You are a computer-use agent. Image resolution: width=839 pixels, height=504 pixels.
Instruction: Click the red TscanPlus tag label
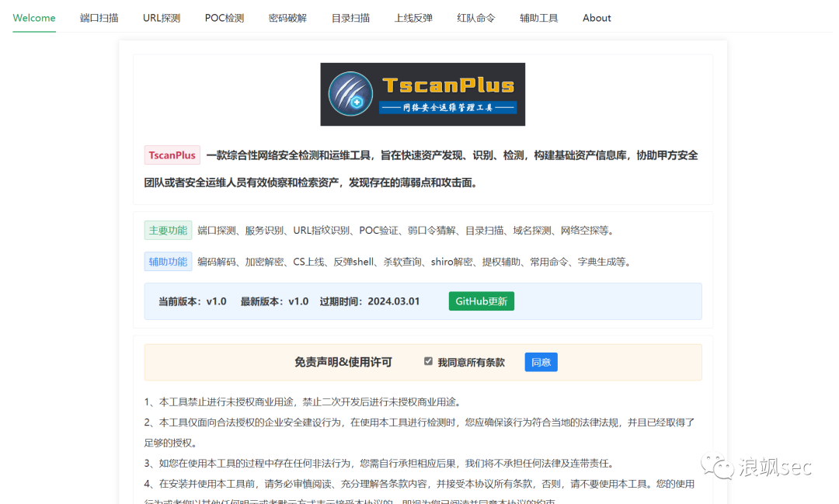172,155
